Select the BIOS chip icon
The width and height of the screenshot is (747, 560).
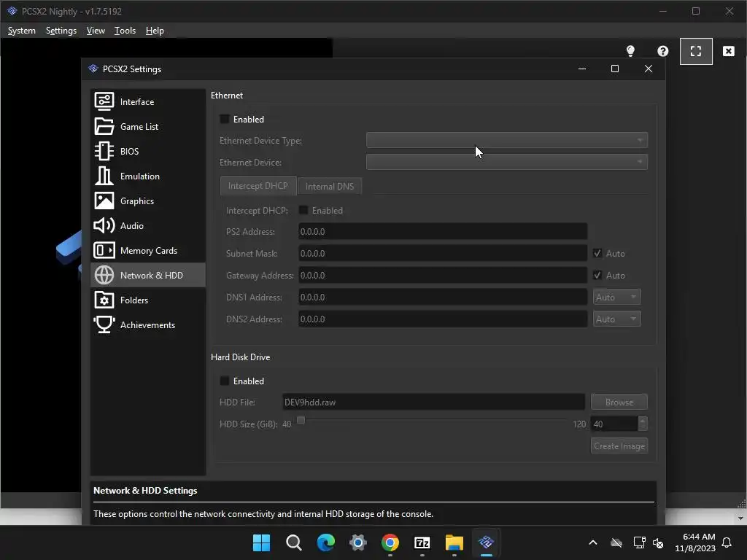click(104, 151)
